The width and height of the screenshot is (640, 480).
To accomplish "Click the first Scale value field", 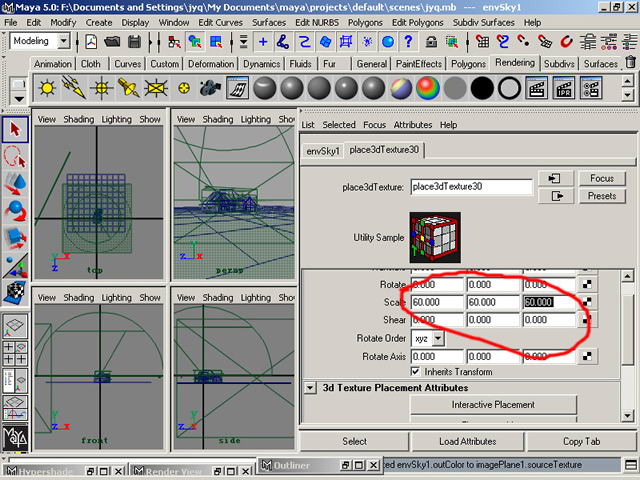I will 437,302.
